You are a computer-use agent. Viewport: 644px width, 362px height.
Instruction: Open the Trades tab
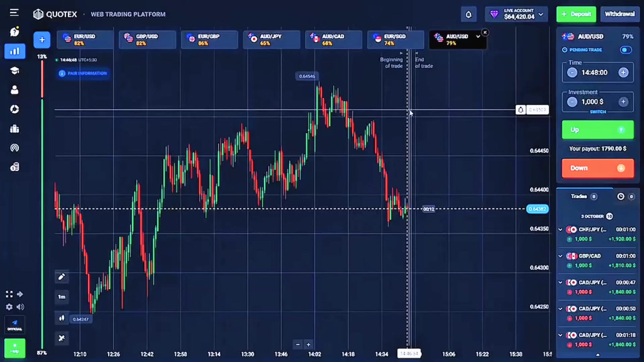coord(584,196)
